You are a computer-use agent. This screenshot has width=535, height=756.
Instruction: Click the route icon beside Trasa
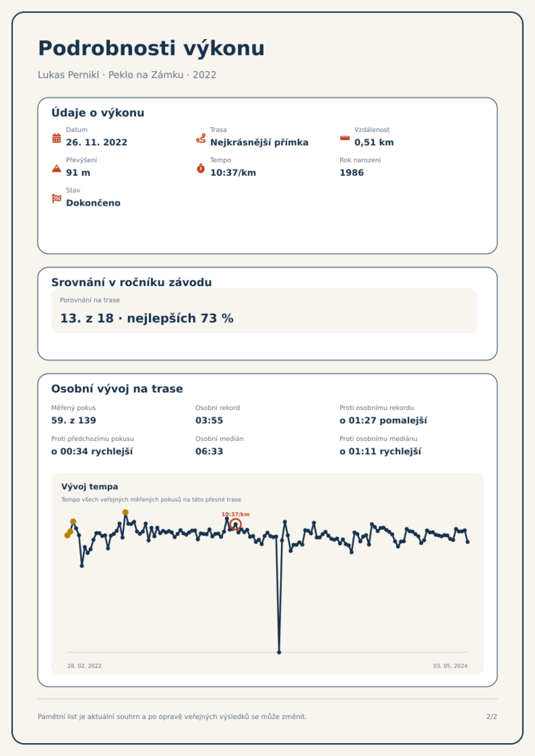201,138
